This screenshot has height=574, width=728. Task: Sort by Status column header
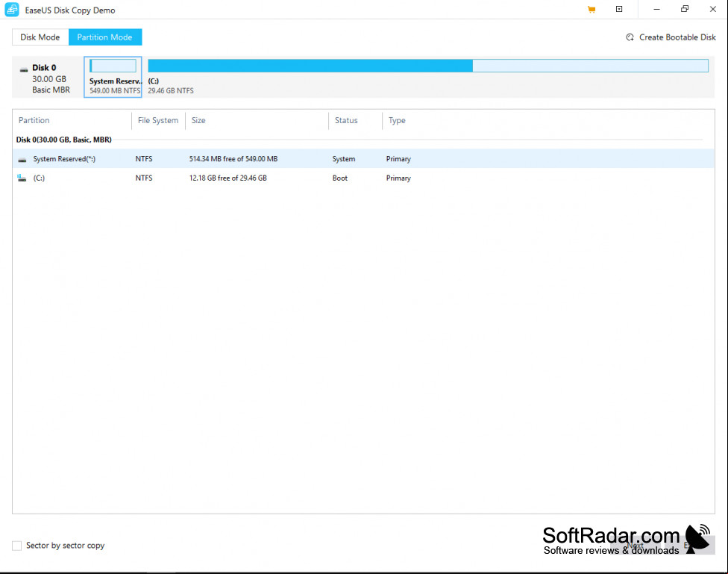click(346, 120)
